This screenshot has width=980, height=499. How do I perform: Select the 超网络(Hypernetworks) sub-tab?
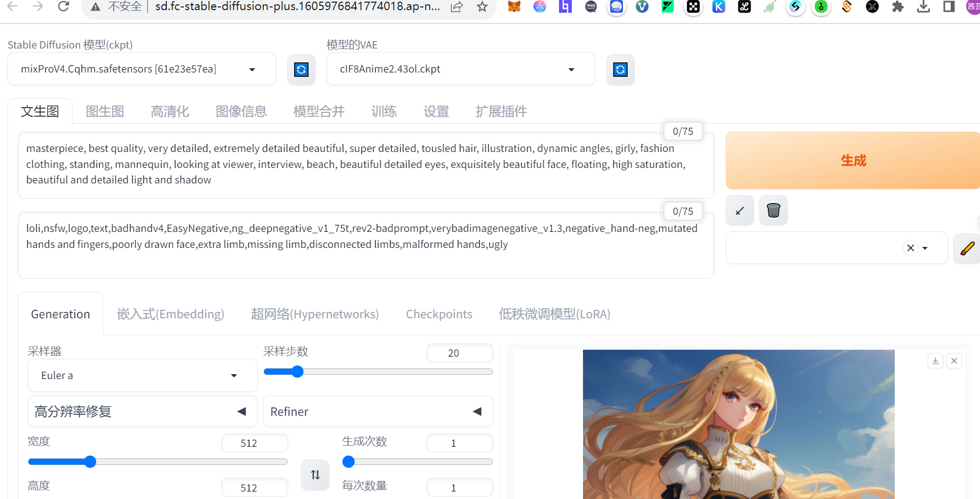click(315, 314)
